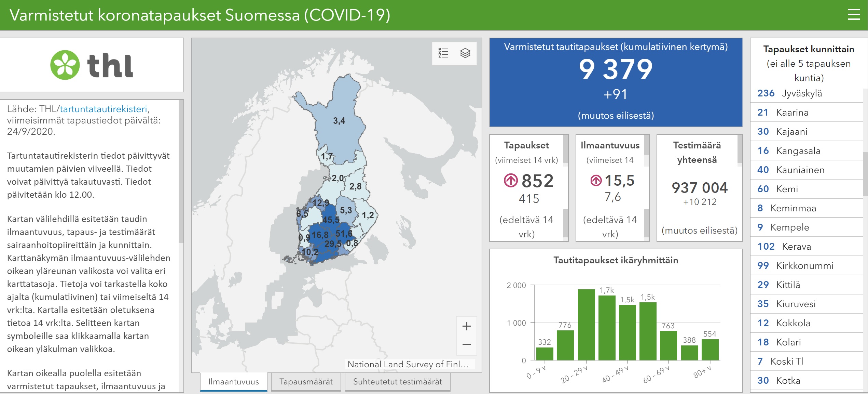Open the map layers selector icon
Viewport: 868px width, 394px height.
(465, 53)
